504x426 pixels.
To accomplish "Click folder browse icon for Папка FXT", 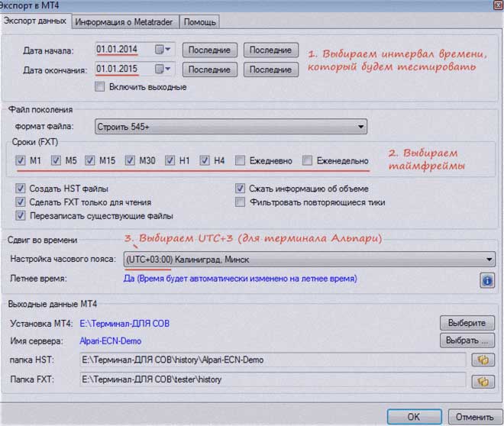I will coord(483,380).
